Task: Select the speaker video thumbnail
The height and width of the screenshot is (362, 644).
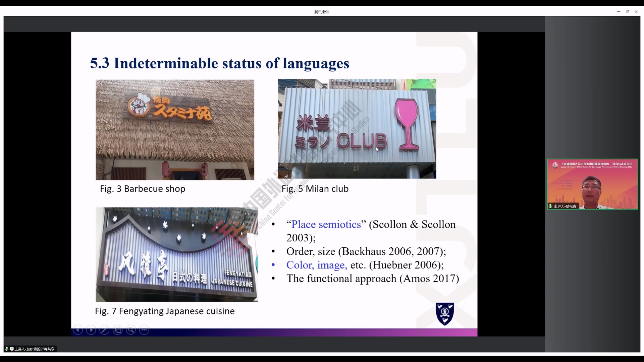Action: 592,184
